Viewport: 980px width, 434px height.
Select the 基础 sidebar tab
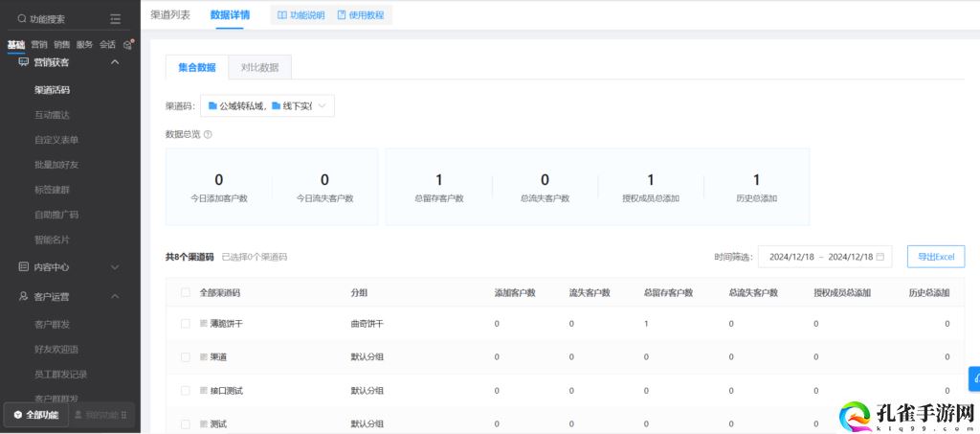point(16,44)
